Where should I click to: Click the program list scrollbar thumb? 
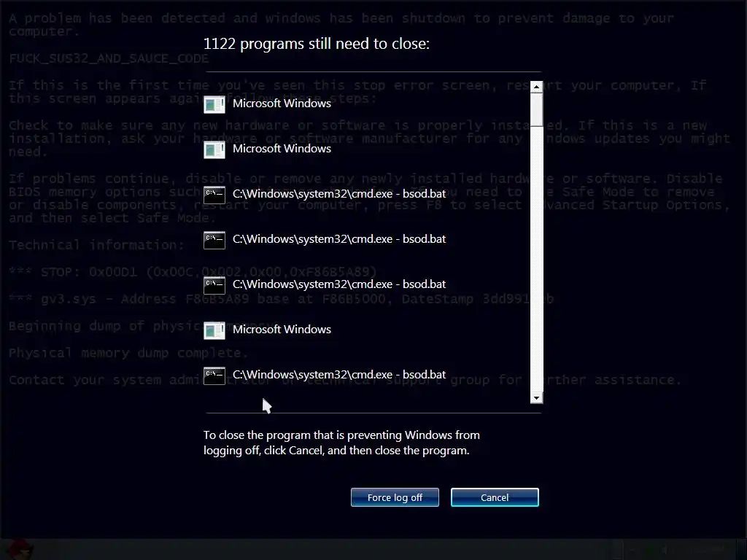pyautogui.click(x=536, y=110)
